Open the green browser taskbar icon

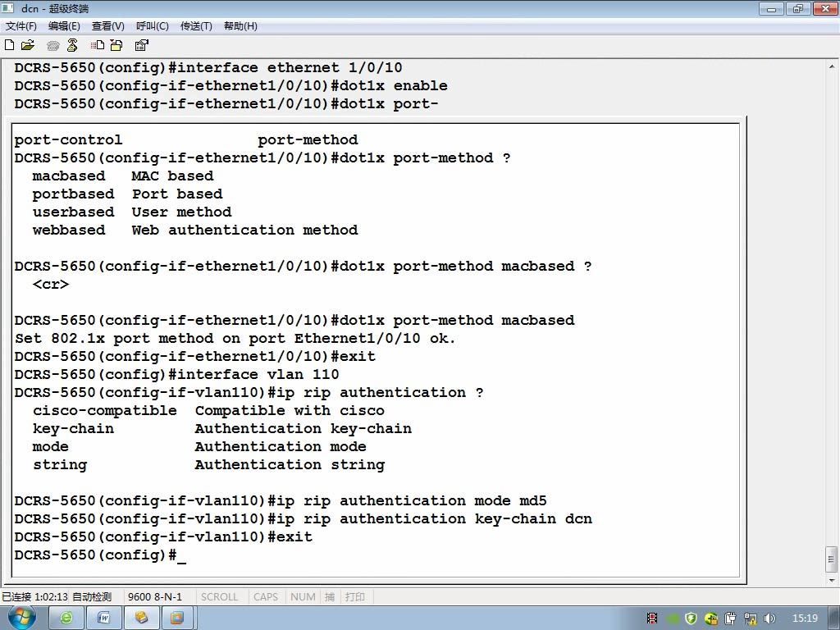66,619
